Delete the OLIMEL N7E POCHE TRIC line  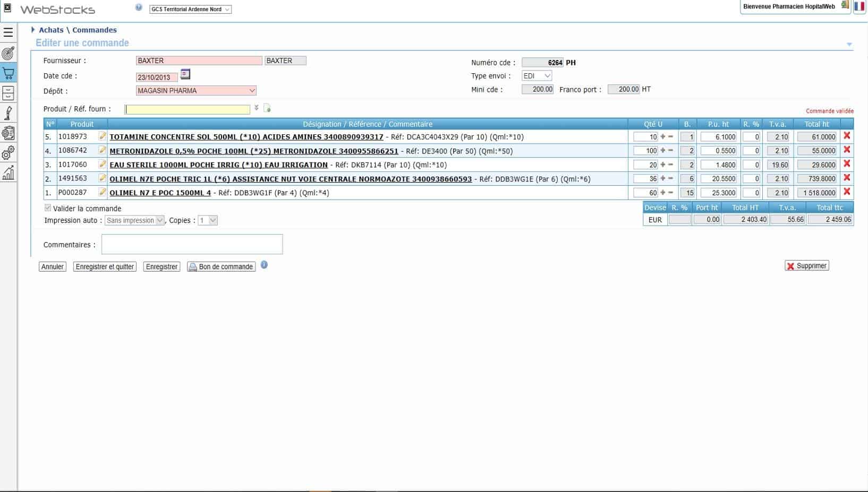[x=847, y=178]
